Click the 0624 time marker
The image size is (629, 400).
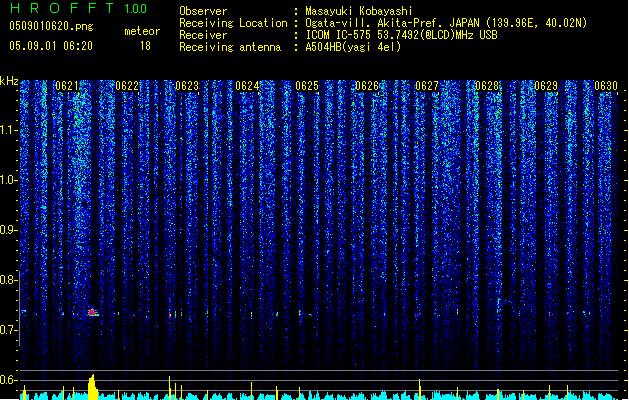pyautogui.click(x=247, y=86)
